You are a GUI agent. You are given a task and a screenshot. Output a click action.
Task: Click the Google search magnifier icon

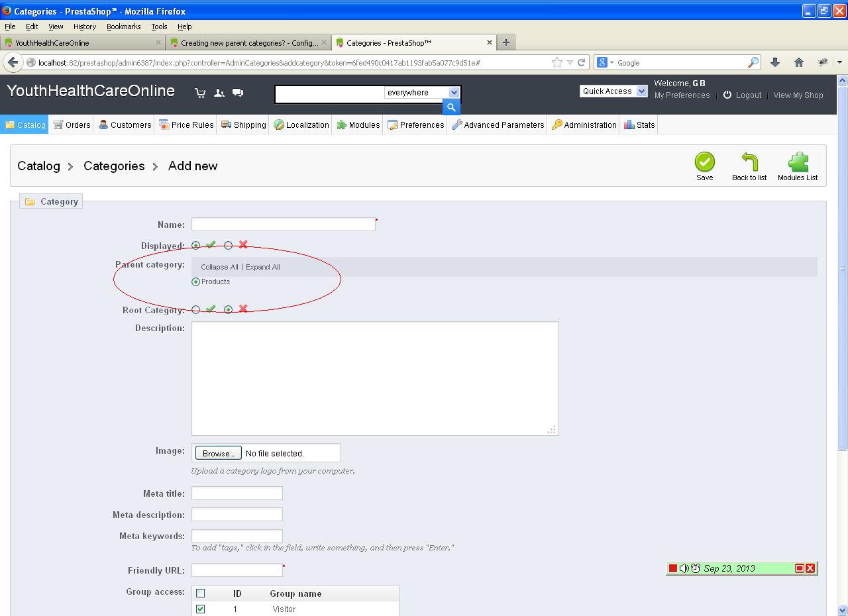click(753, 62)
